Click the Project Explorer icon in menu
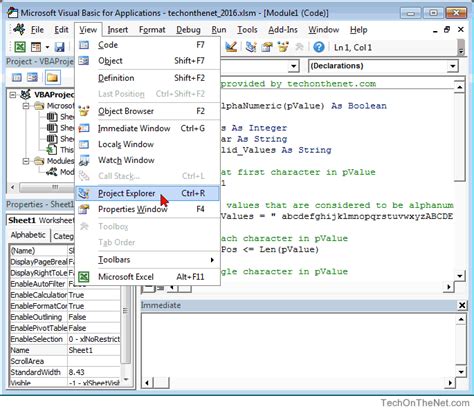The width and height of the screenshot is (474, 413). [84, 193]
